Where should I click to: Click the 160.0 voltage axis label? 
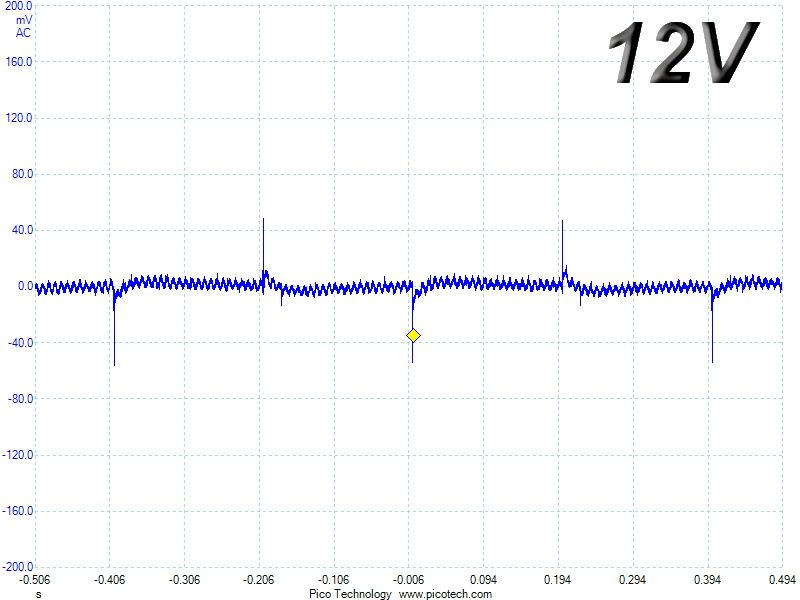coord(18,62)
